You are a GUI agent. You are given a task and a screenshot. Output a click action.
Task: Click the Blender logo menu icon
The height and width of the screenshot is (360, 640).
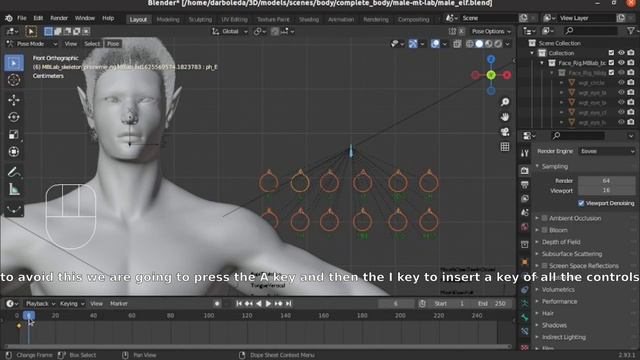point(9,18)
